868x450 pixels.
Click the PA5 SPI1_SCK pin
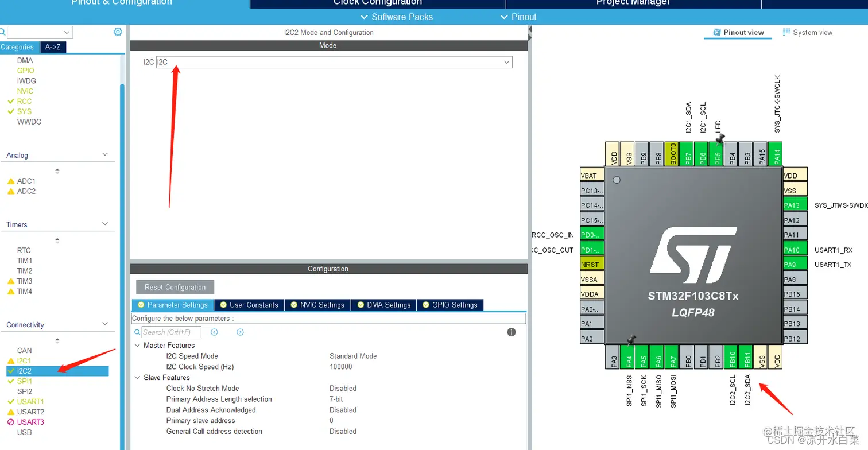pyautogui.click(x=642, y=357)
